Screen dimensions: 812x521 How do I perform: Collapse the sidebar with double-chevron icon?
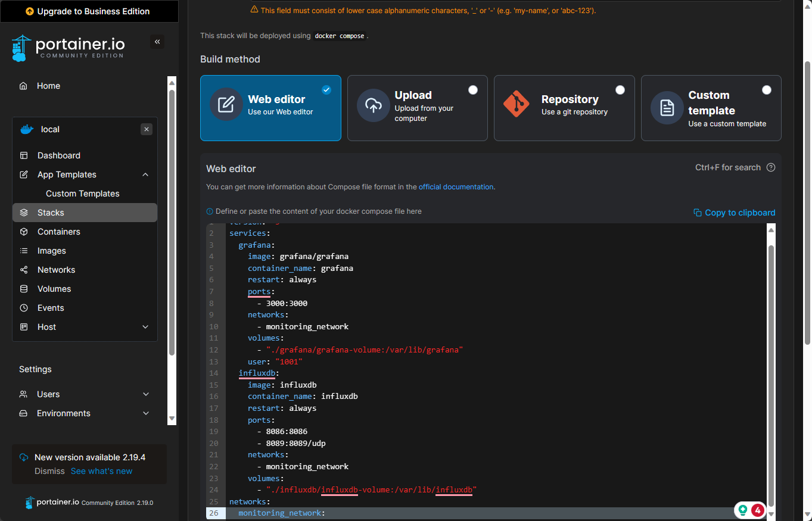(x=157, y=42)
